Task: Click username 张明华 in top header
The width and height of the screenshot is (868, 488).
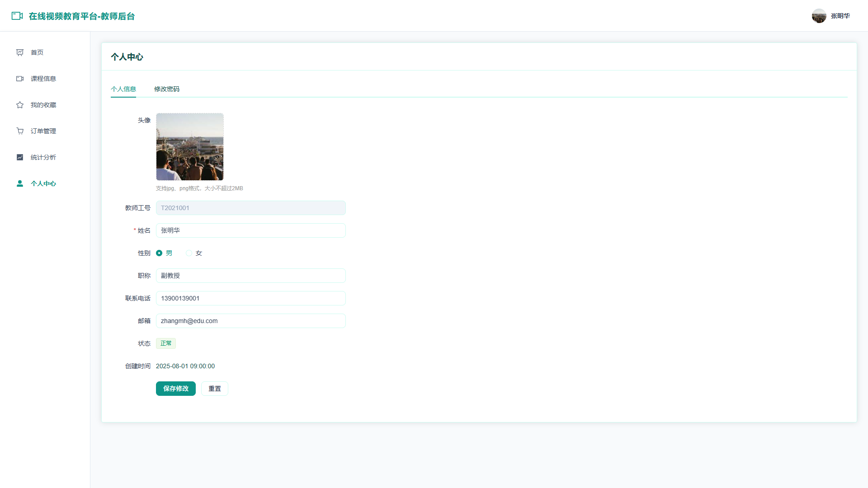Action: pos(840,16)
